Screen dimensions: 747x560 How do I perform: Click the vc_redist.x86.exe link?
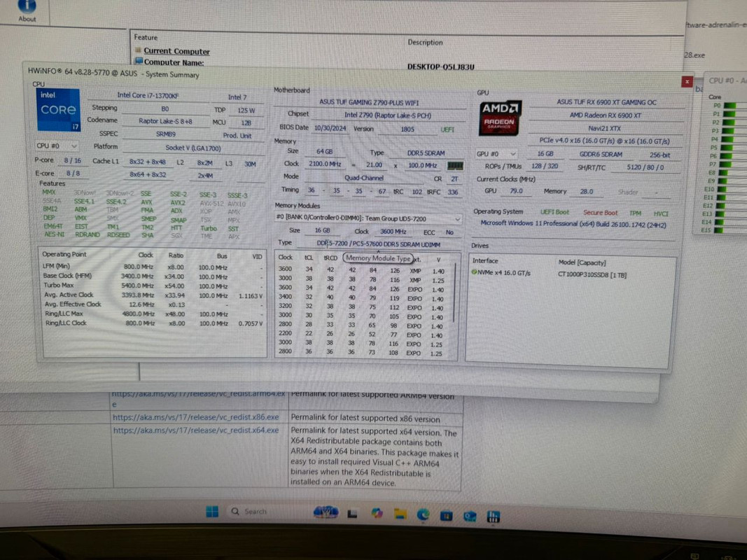pyautogui.click(x=196, y=417)
